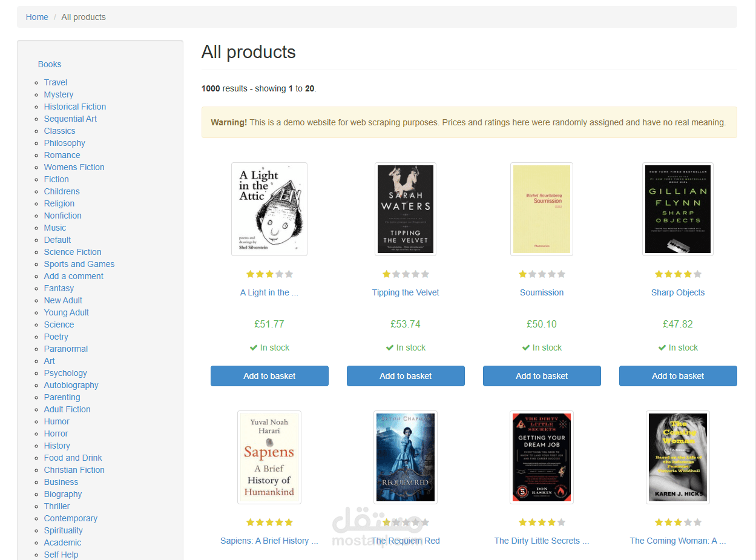This screenshot has height=560, width=756.
Task: Go to the Home breadcrumb link
Action: click(37, 17)
